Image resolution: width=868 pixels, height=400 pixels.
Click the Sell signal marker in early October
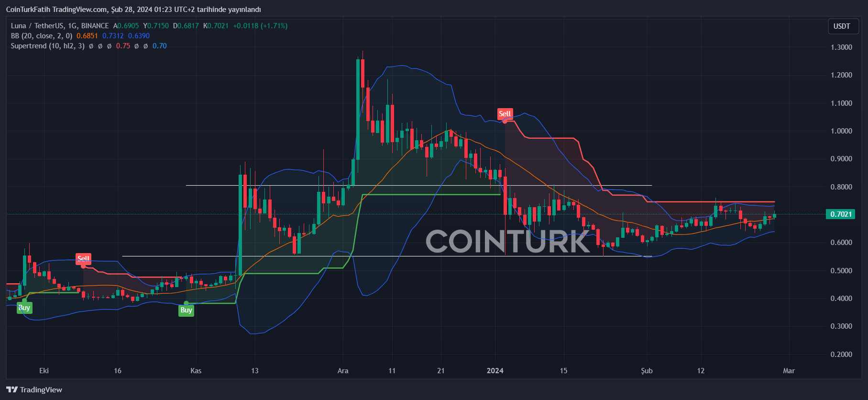pyautogui.click(x=83, y=259)
